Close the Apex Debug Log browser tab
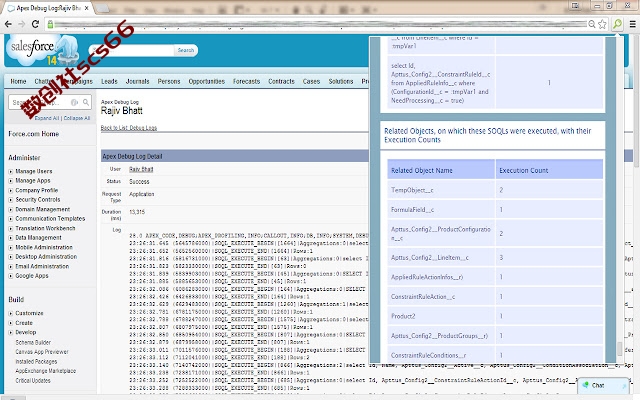This screenshot has height=400, width=640. 87,8
